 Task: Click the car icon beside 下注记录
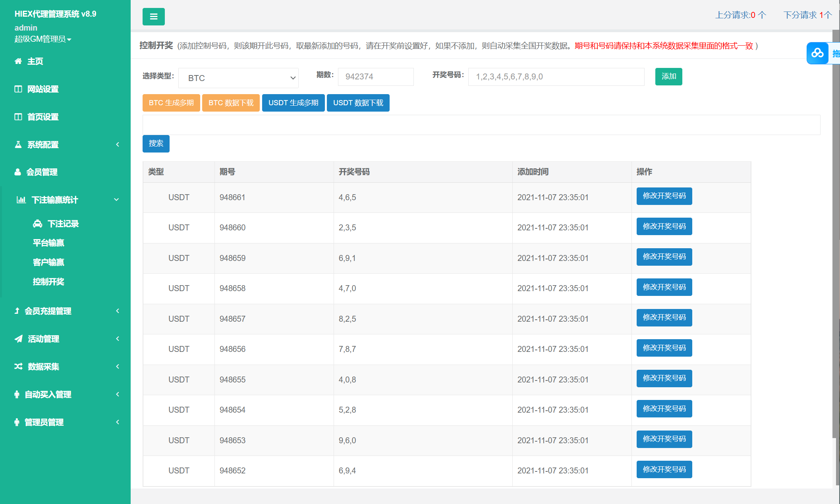(38, 224)
